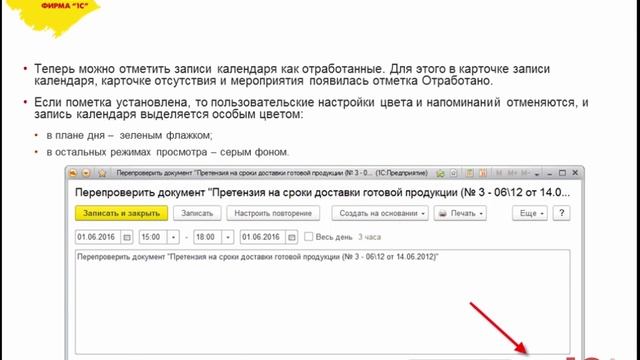Maximize the 1C window

click(562, 173)
